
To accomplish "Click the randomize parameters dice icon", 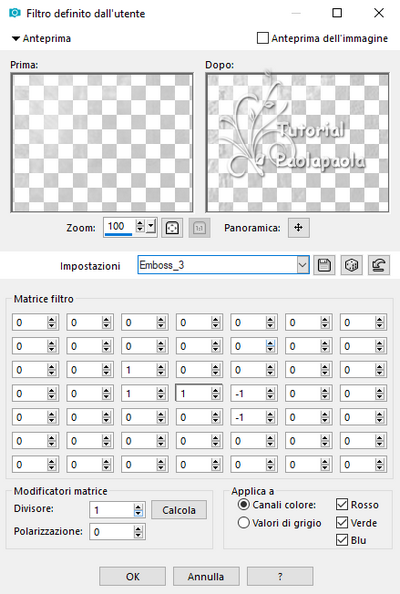I will (x=352, y=265).
